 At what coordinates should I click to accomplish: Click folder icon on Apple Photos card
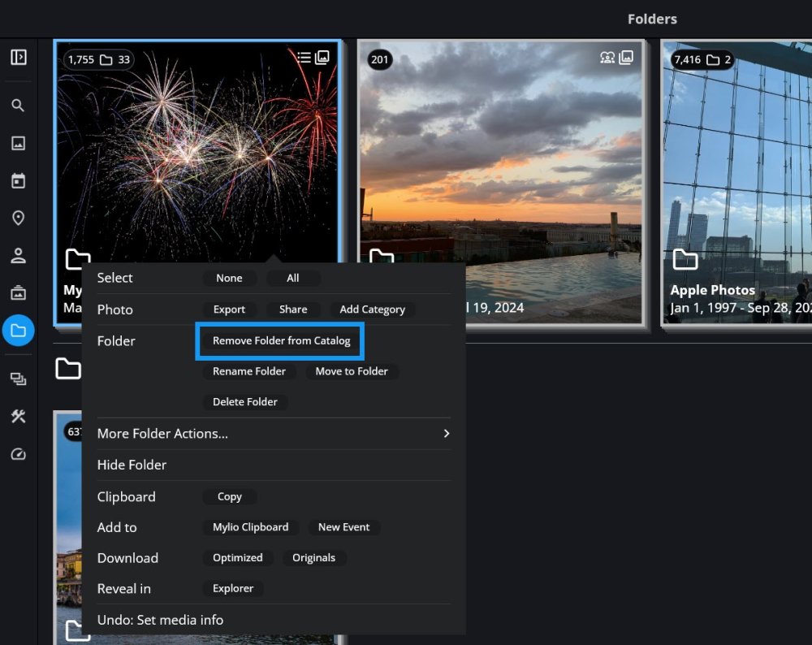pos(685,260)
